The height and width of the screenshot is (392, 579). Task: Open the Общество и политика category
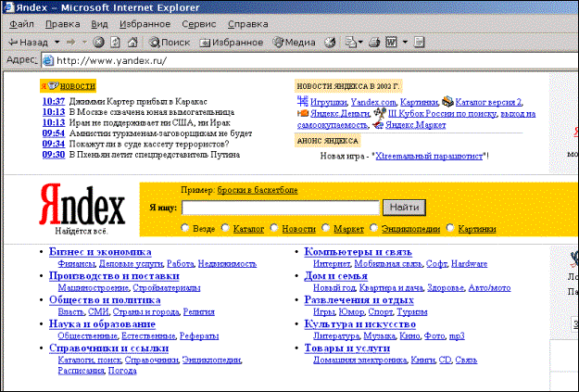coord(105,300)
